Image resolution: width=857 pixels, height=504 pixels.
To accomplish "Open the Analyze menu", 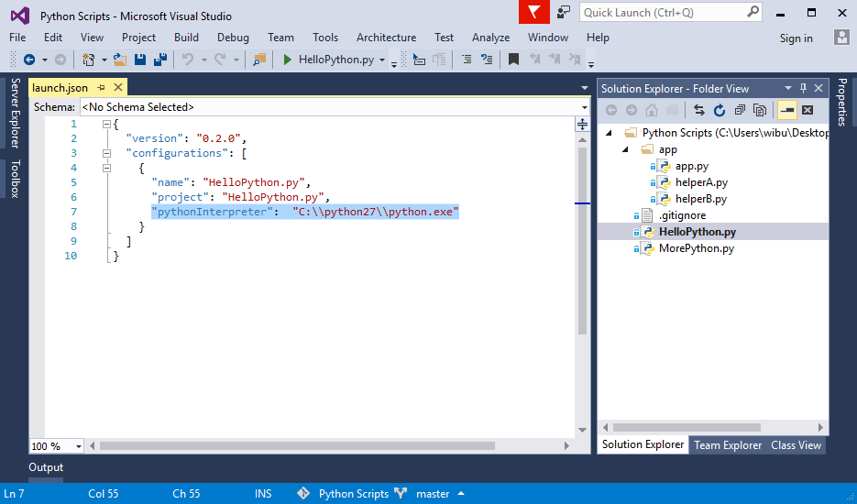I will tap(490, 38).
